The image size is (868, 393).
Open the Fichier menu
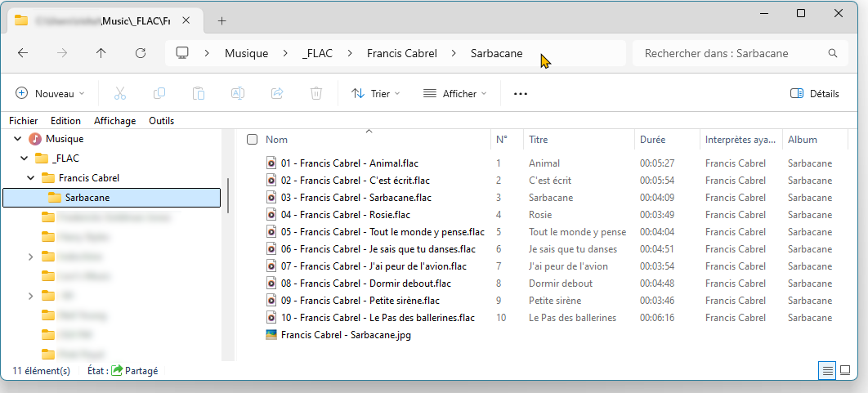(x=23, y=121)
